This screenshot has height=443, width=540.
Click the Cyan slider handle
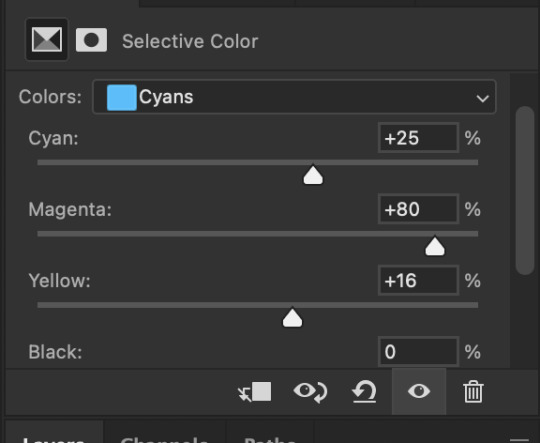click(313, 175)
